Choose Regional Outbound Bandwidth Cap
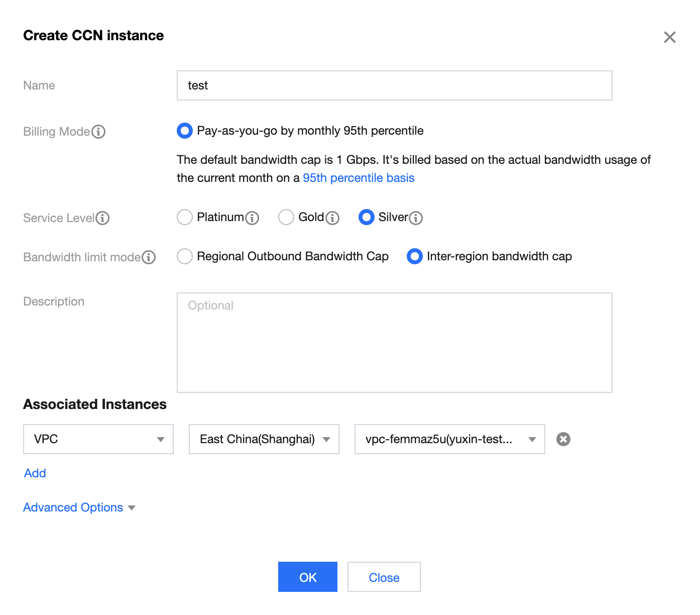Image resolution: width=700 pixels, height=615 pixels. pyautogui.click(x=185, y=256)
